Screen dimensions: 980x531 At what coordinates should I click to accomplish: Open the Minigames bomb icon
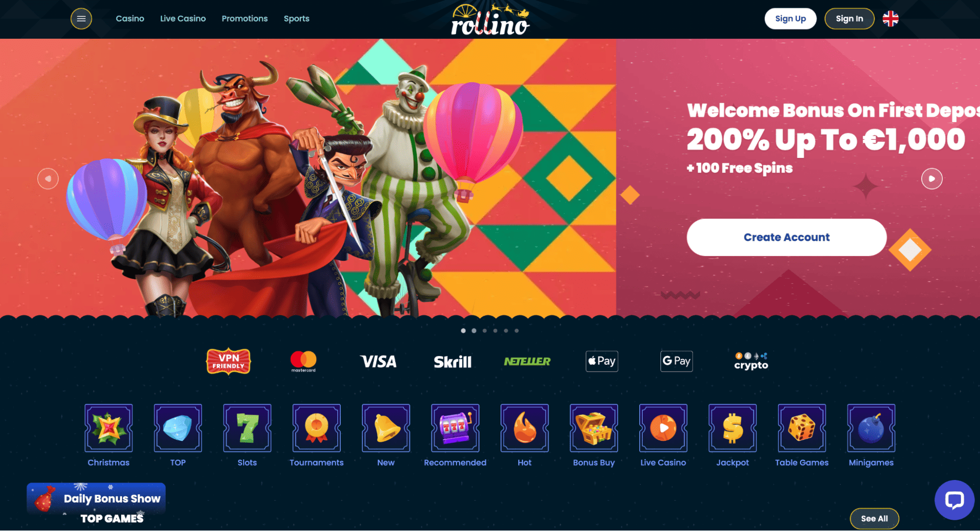tap(871, 428)
